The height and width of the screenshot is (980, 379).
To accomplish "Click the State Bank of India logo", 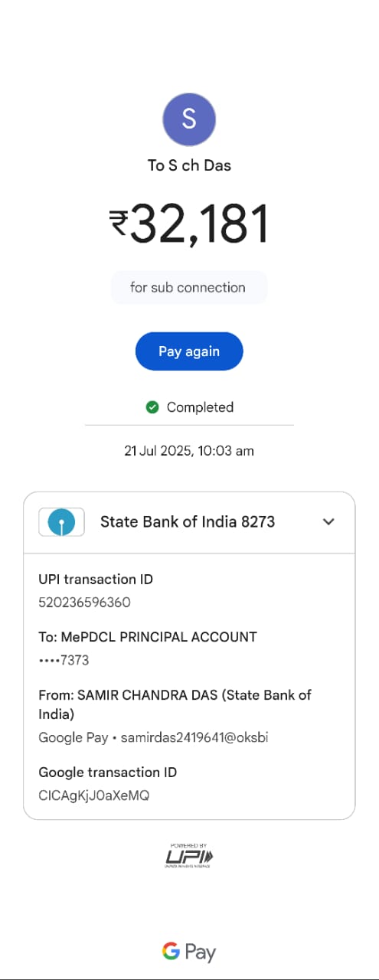I will pos(62,522).
